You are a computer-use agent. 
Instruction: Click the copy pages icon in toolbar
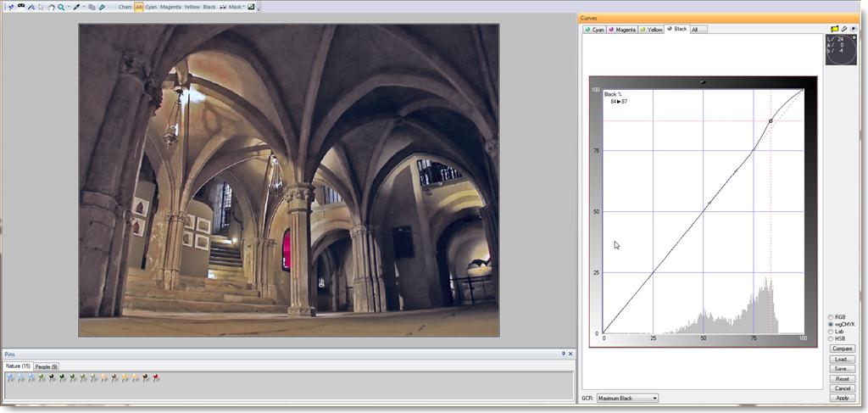[92, 7]
